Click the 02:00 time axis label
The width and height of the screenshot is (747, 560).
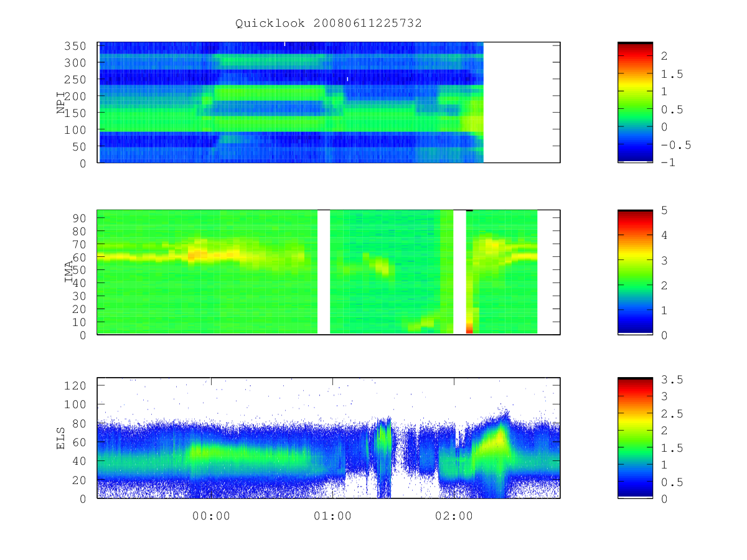click(454, 516)
